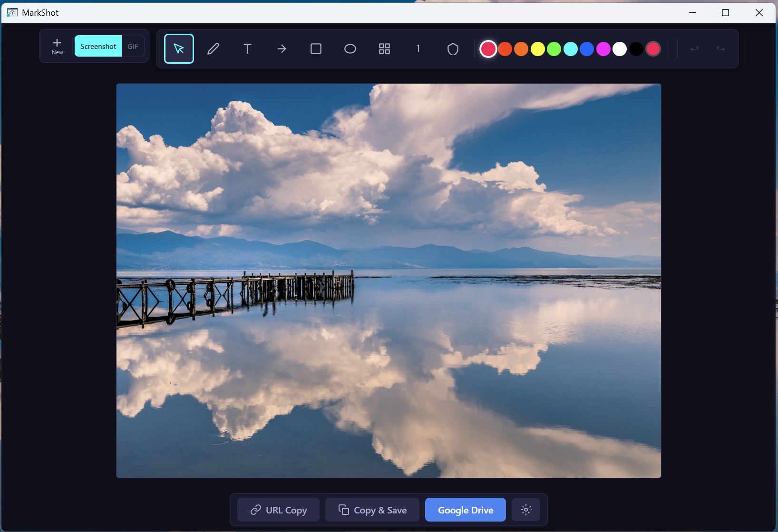Viewport: 778px width, 532px height.
Task: Upload to Google Drive
Action: pos(465,509)
